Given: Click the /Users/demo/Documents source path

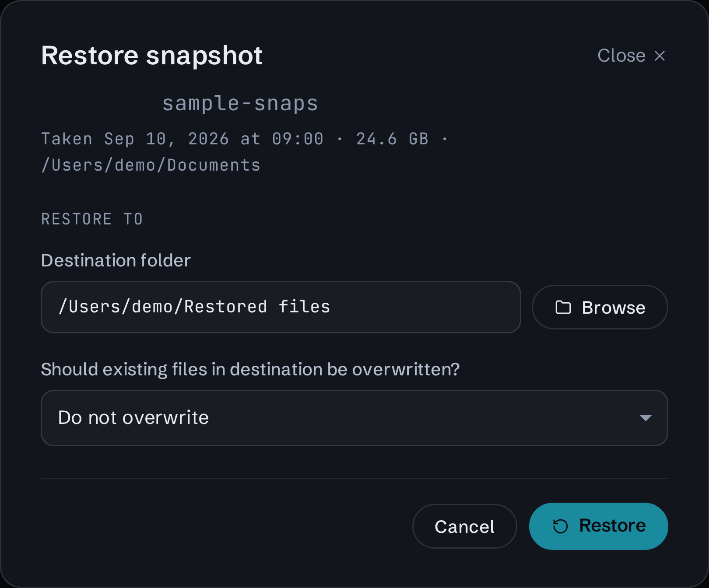Looking at the screenshot, I should tap(151, 165).
